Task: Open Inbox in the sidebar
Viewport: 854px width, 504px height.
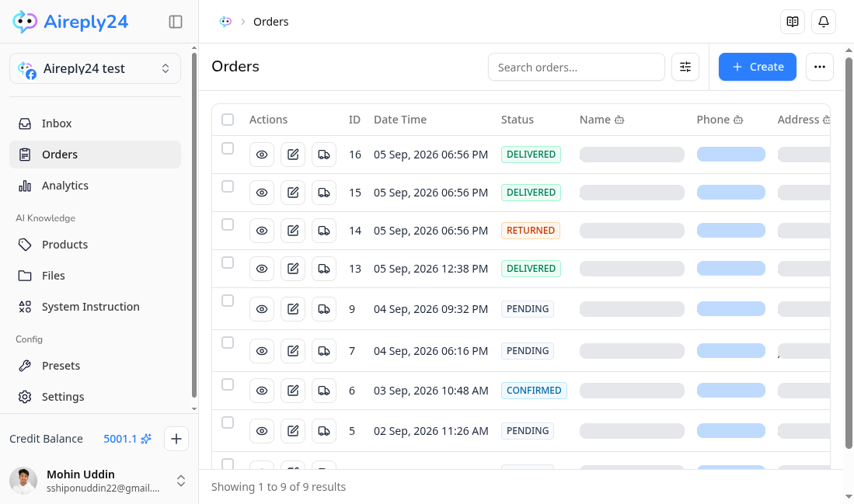Action: [95, 123]
